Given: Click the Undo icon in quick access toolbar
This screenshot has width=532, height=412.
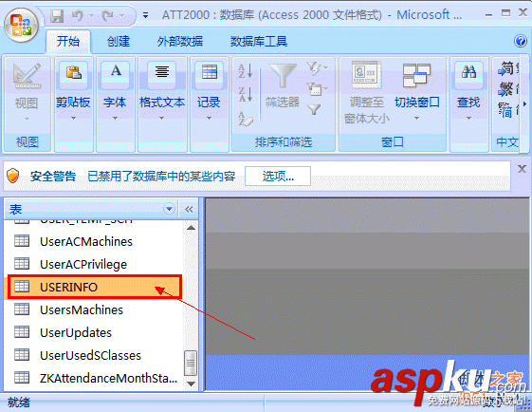Looking at the screenshot, I should pos(78,15).
